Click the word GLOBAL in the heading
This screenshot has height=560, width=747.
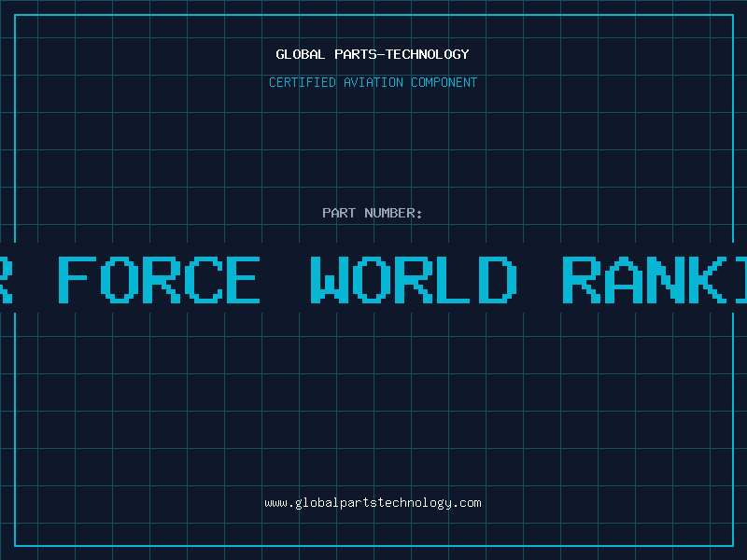(301, 54)
